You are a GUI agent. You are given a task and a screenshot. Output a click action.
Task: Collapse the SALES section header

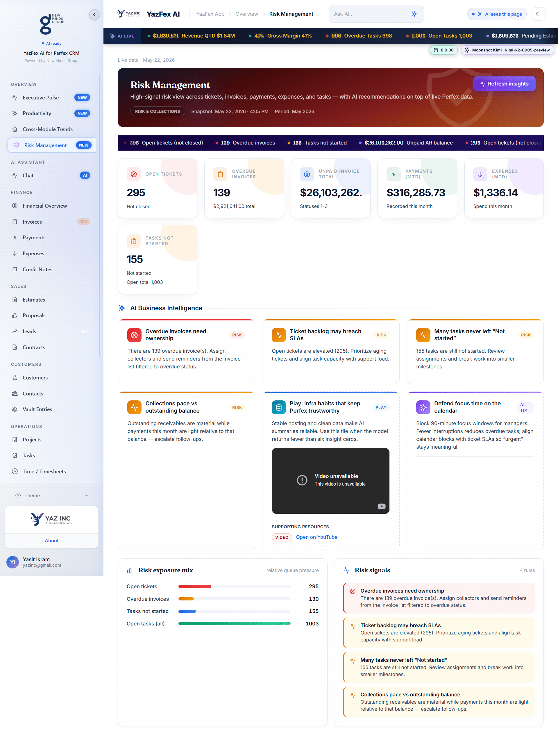pos(51,286)
